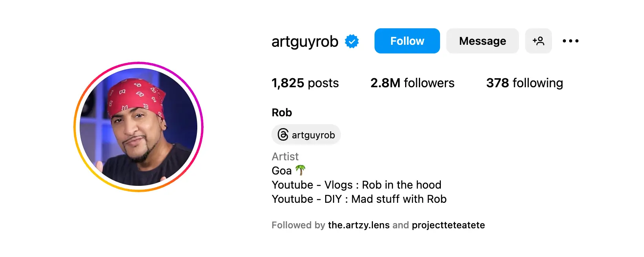Click the blue verified badge
This screenshot has height=257, width=644.
(x=351, y=41)
